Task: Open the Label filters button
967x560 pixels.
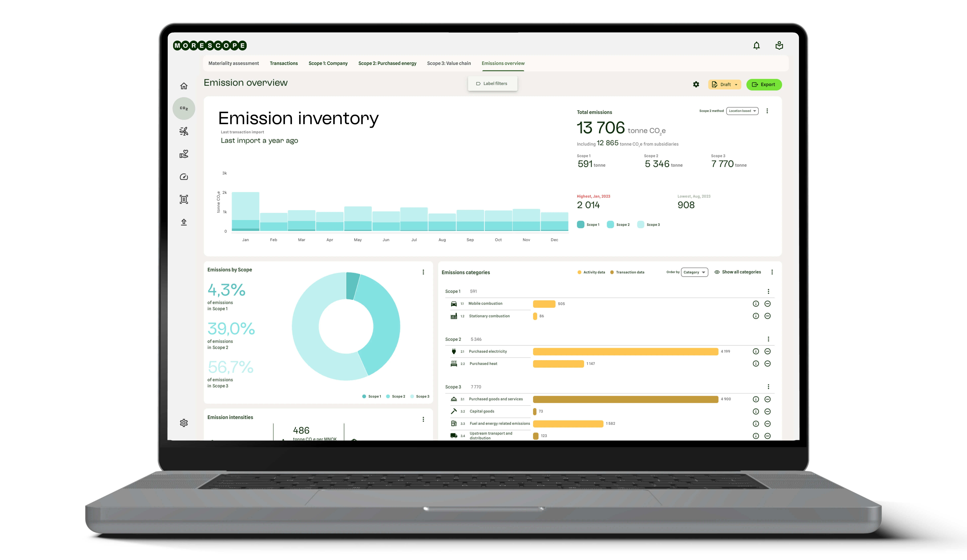Action: pyautogui.click(x=492, y=84)
